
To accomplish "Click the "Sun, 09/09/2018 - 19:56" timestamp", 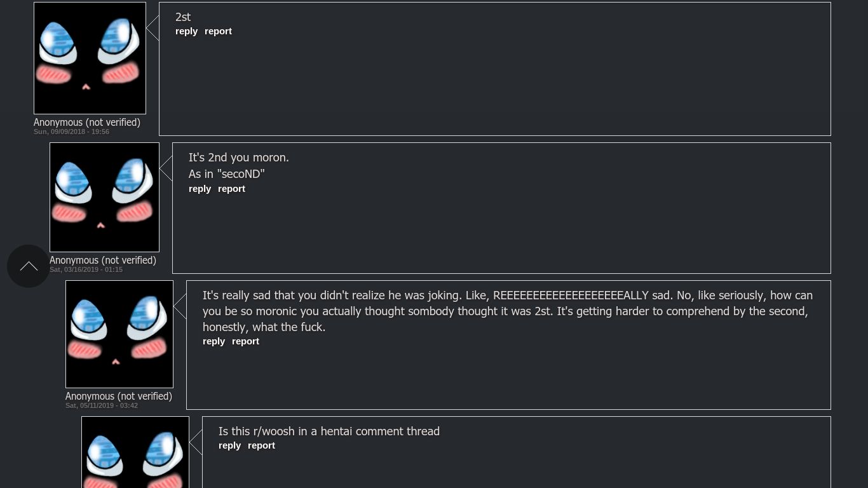I will [x=71, y=132].
